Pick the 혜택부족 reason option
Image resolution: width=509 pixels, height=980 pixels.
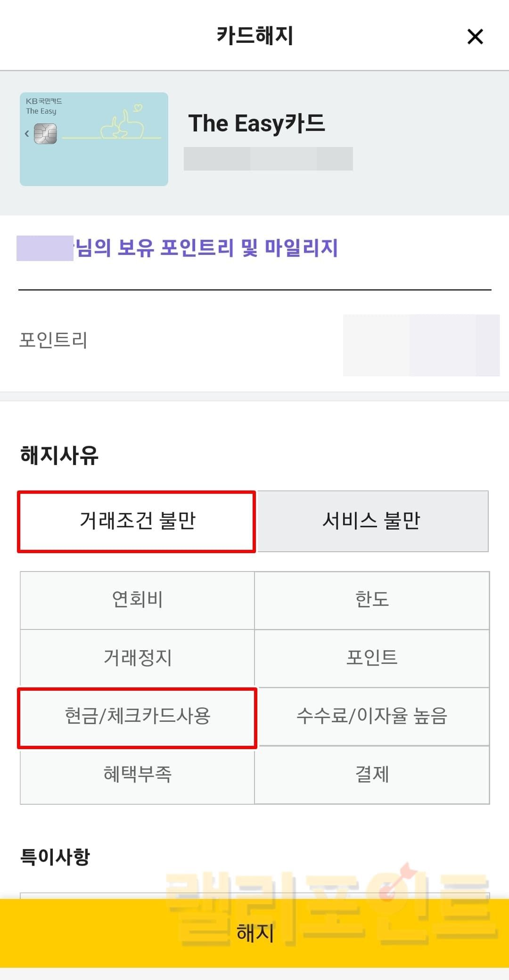[137, 775]
